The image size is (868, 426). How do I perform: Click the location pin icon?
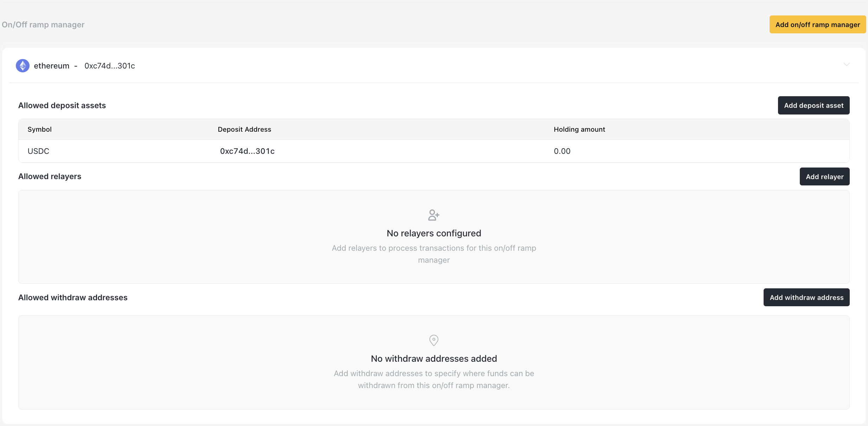433,340
